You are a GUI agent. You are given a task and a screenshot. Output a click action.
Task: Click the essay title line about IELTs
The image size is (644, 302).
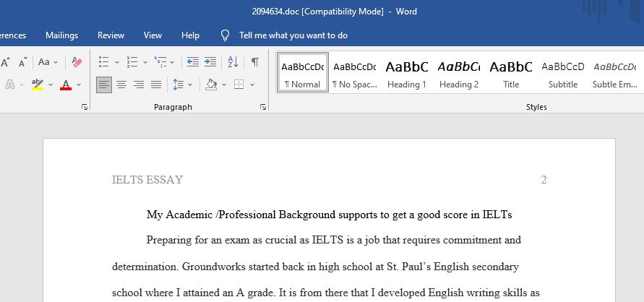[x=330, y=215]
